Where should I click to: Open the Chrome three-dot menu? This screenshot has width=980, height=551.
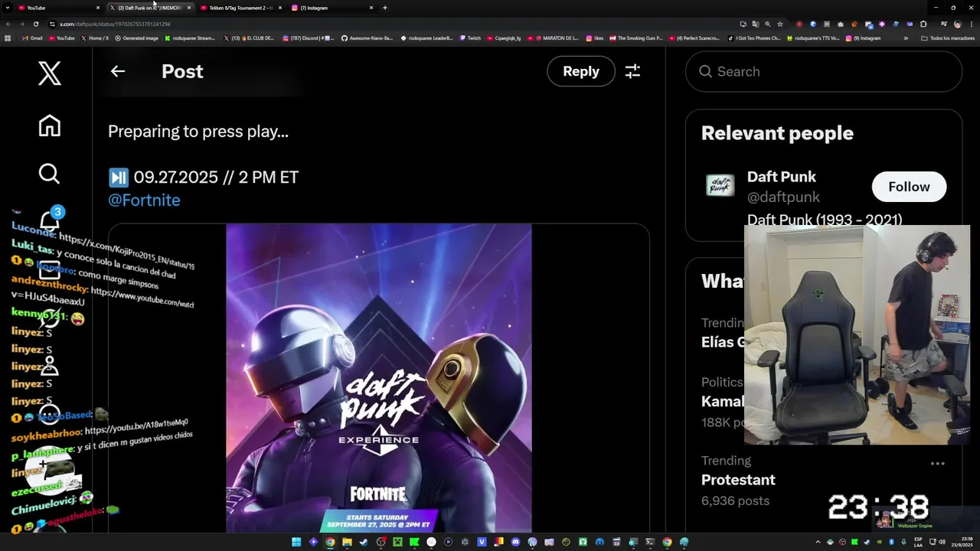[x=972, y=24]
